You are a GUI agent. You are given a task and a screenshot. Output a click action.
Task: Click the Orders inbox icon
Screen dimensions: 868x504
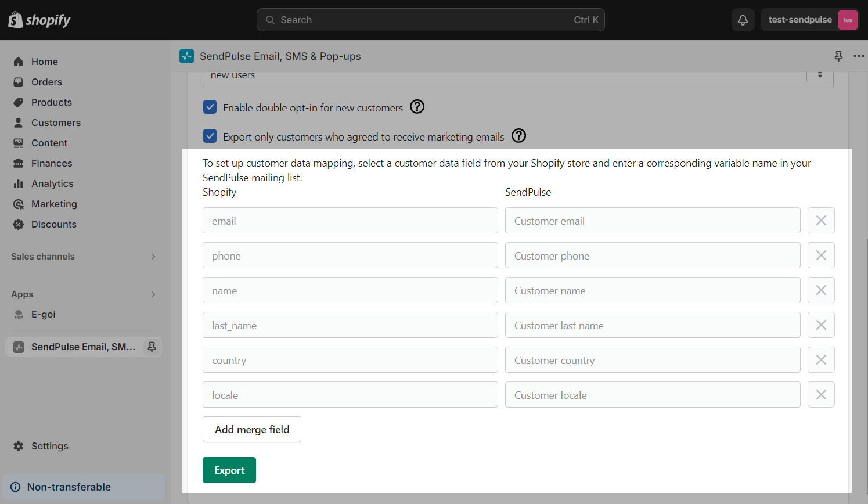click(x=19, y=82)
